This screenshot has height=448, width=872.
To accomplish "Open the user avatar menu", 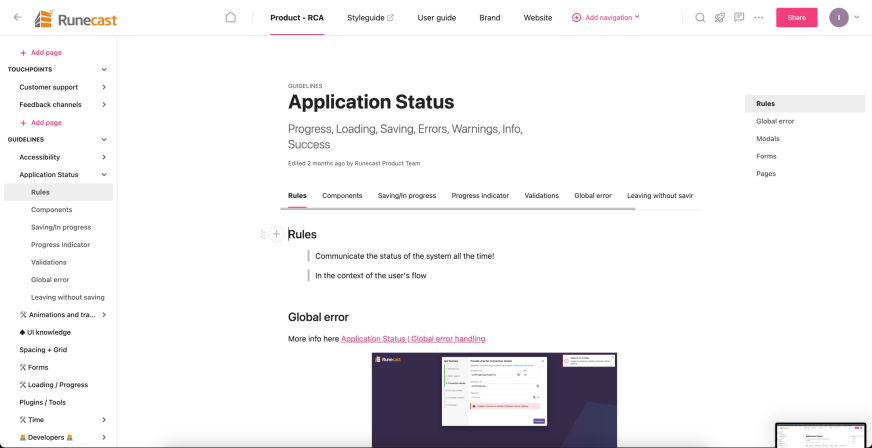I will click(x=839, y=17).
